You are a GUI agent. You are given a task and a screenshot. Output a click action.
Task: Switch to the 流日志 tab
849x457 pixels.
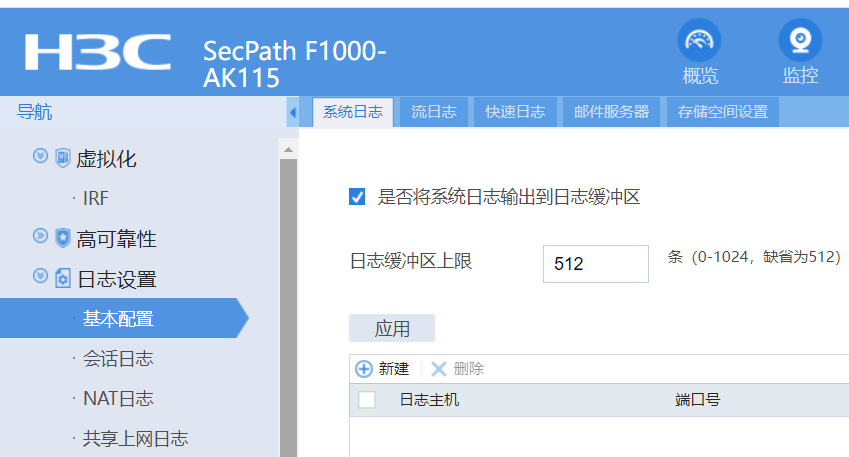433,112
